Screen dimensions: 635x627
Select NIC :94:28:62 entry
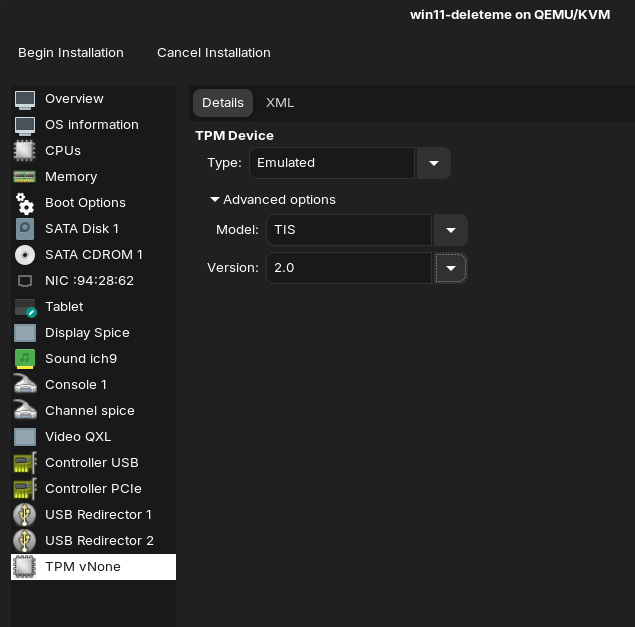click(x=94, y=281)
